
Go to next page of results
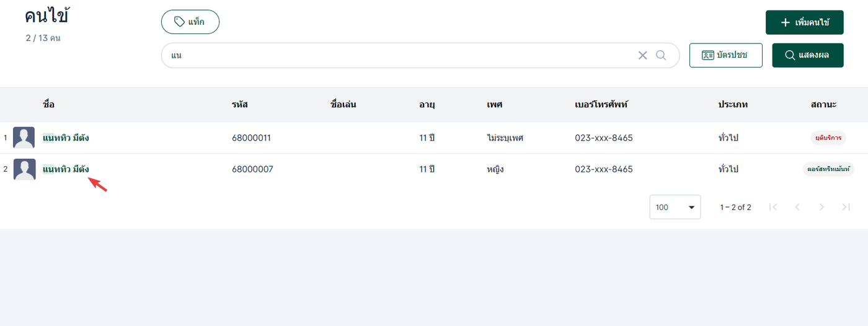tap(821, 207)
